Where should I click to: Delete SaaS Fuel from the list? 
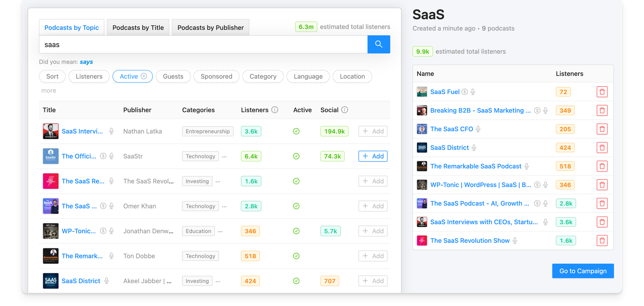point(602,92)
